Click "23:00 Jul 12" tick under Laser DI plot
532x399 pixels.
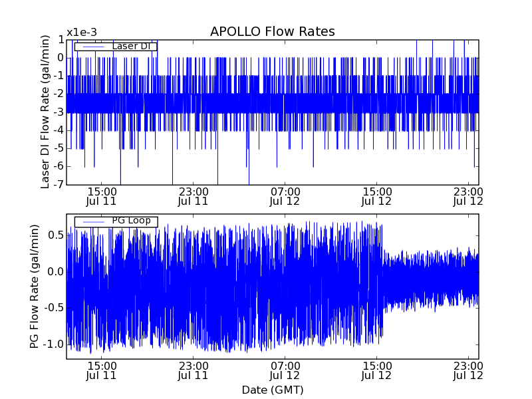click(x=468, y=196)
